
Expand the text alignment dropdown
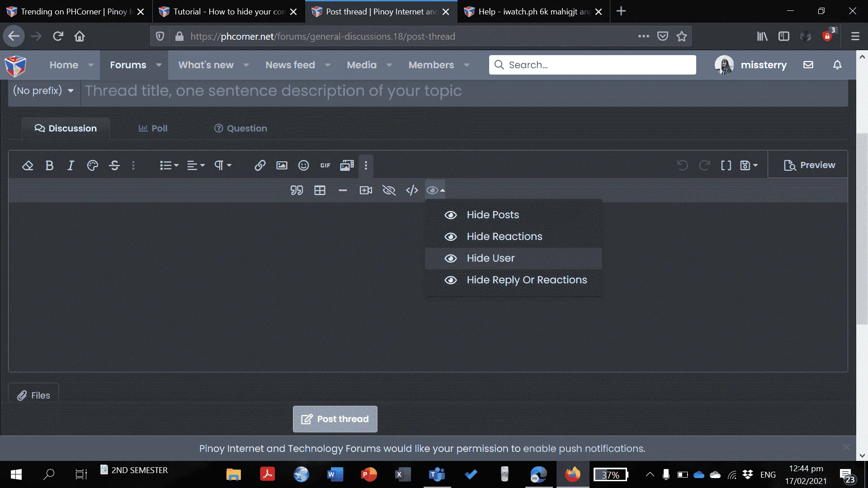[196, 165]
